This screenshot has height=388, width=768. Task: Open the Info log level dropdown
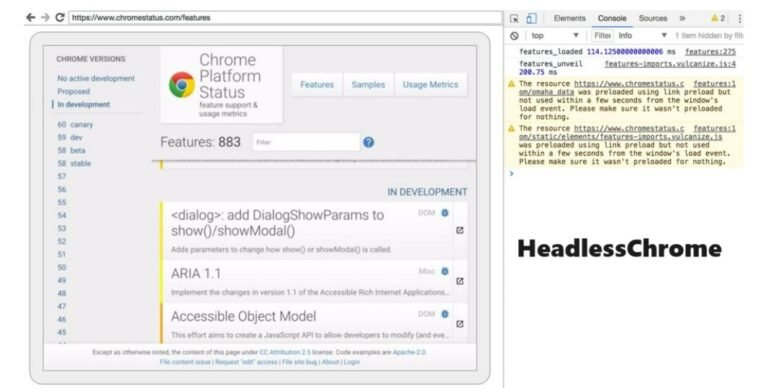[642, 36]
